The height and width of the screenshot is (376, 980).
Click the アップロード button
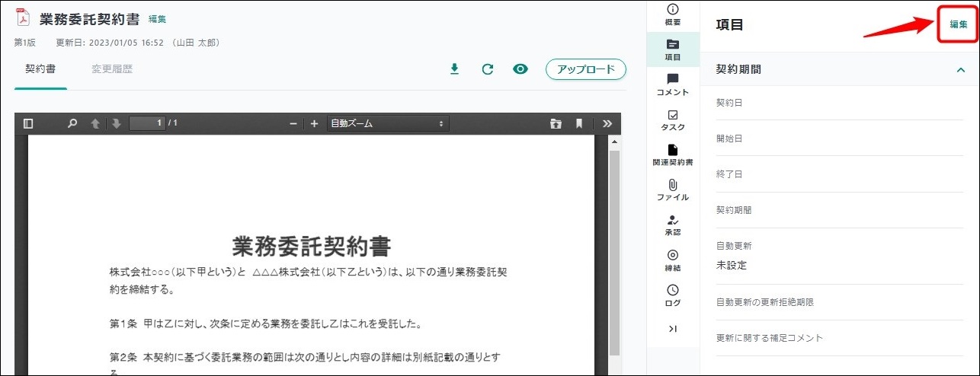pyautogui.click(x=585, y=69)
